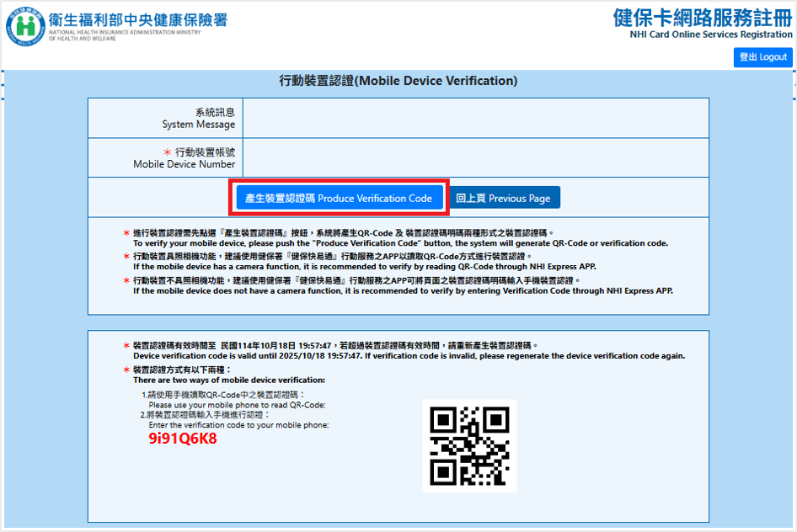
Task: Click the Mobile Device Number label
Action: pos(184,164)
